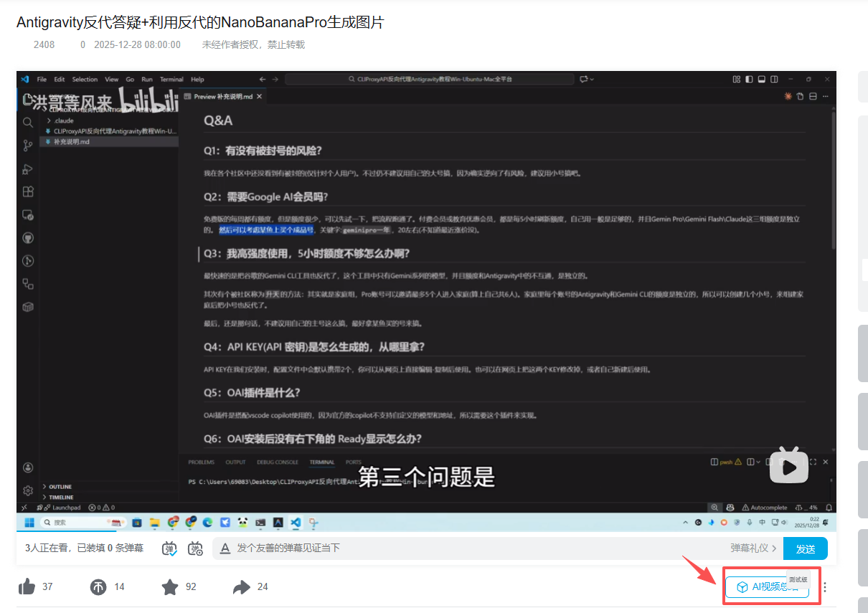Open the Accounts icon in activity bar
Screen dimensions: 868x613
[28, 467]
